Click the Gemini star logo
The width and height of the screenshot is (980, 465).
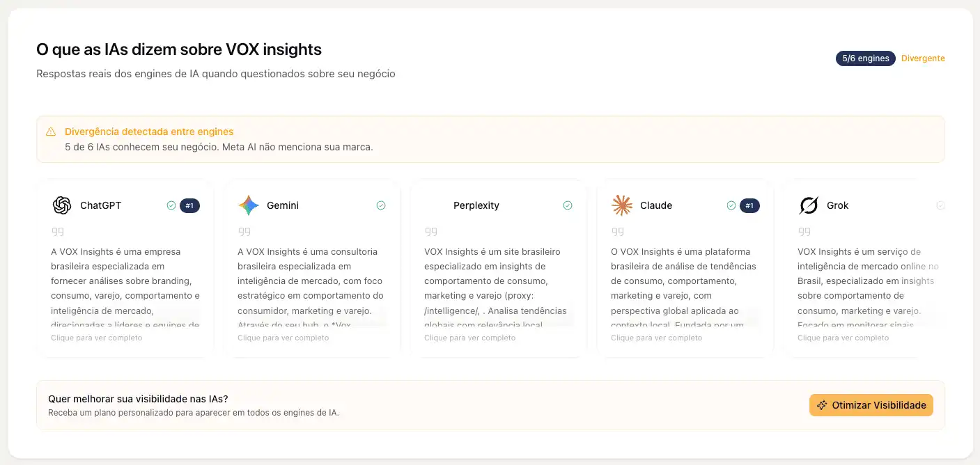tap(248, 205)
